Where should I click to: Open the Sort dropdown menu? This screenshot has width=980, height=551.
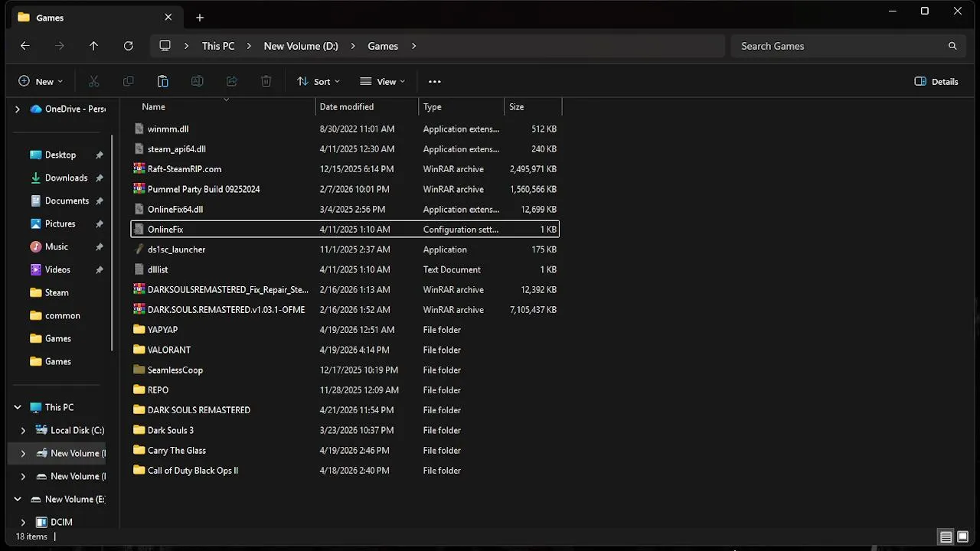tap(318, 81)
